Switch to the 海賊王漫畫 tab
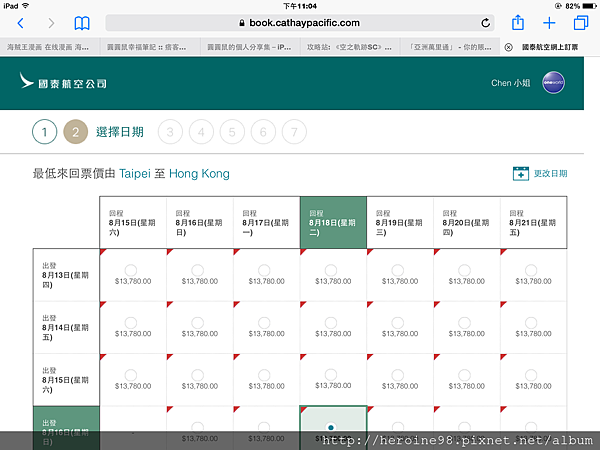 50,47
